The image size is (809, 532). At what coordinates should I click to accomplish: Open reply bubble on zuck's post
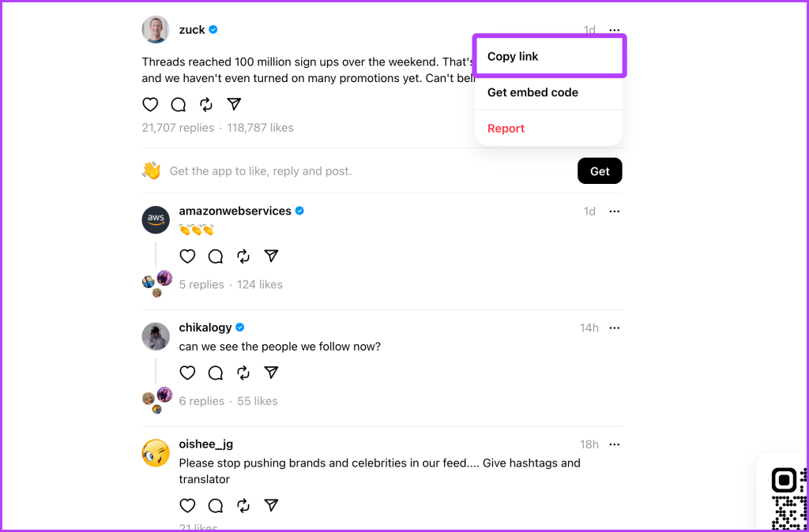coord(179,104)
